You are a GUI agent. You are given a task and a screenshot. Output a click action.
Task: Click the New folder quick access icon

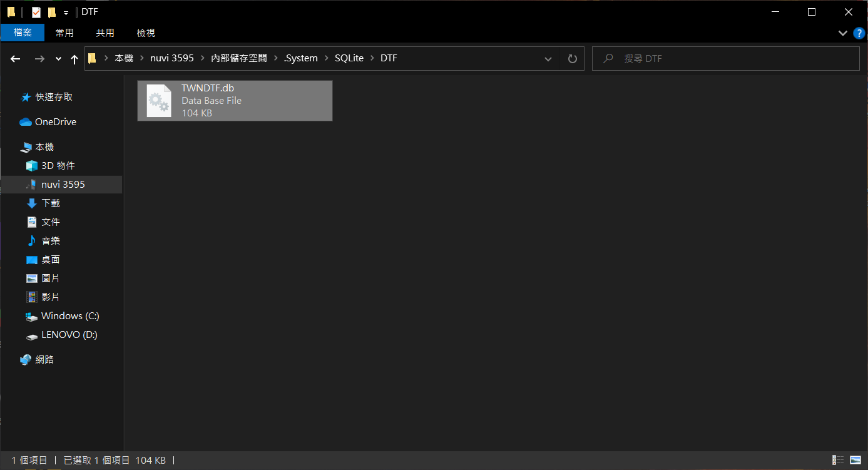(x=52, y=12)
